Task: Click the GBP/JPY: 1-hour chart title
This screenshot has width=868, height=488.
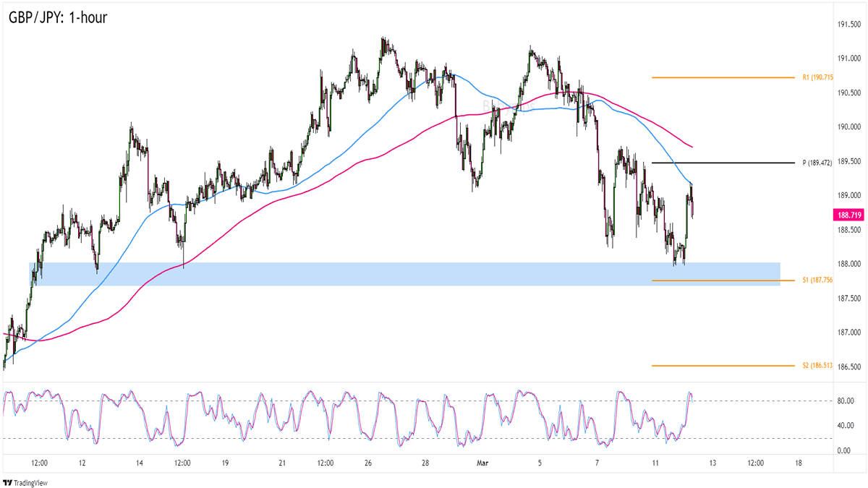Action: coord(58,17)
